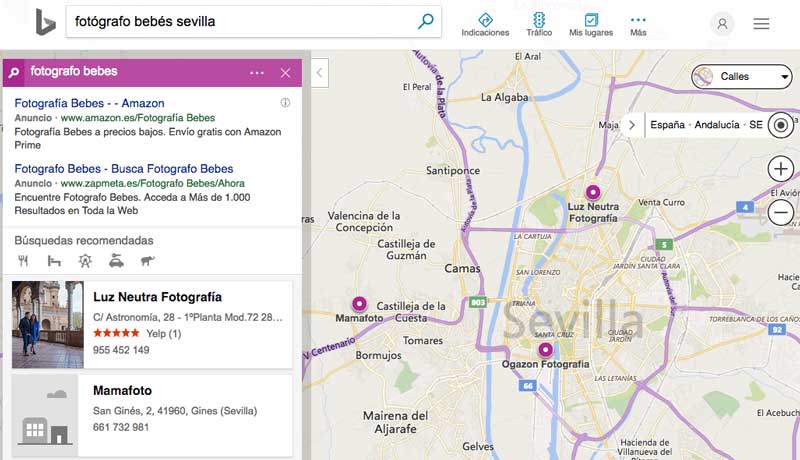Open the hamburger menu
This screenshot has width=800, height=460.
(761, 23)
